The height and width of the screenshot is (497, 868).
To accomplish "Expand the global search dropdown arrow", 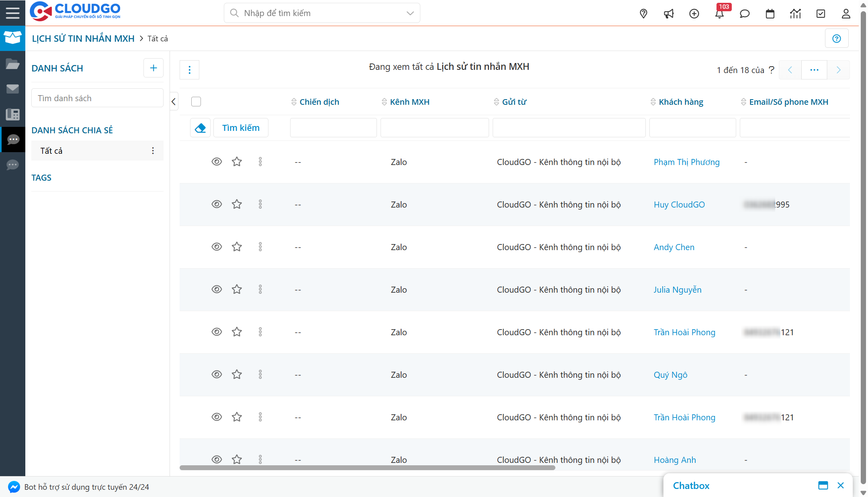I will click(410, 13).
